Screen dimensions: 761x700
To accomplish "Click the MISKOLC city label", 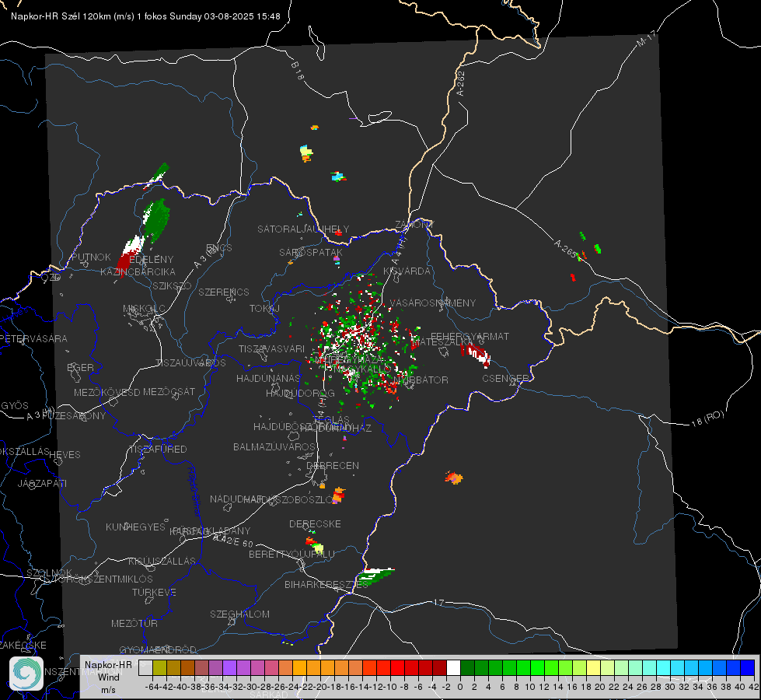I will pos(144,309).
